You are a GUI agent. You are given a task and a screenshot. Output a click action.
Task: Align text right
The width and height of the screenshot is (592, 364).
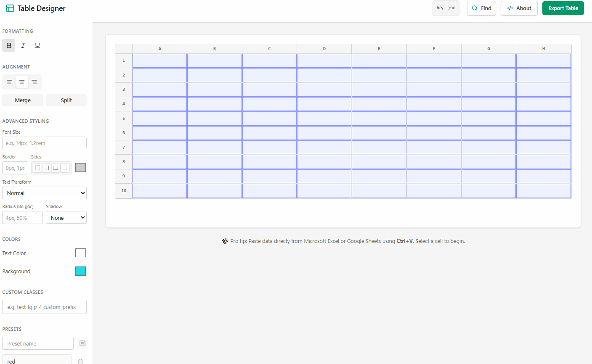coord(35,82)
